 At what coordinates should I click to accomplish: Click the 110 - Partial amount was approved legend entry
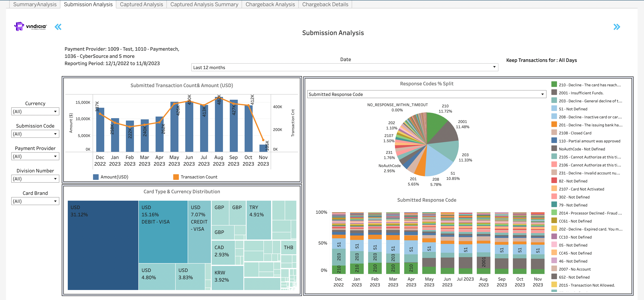(586, 141)
